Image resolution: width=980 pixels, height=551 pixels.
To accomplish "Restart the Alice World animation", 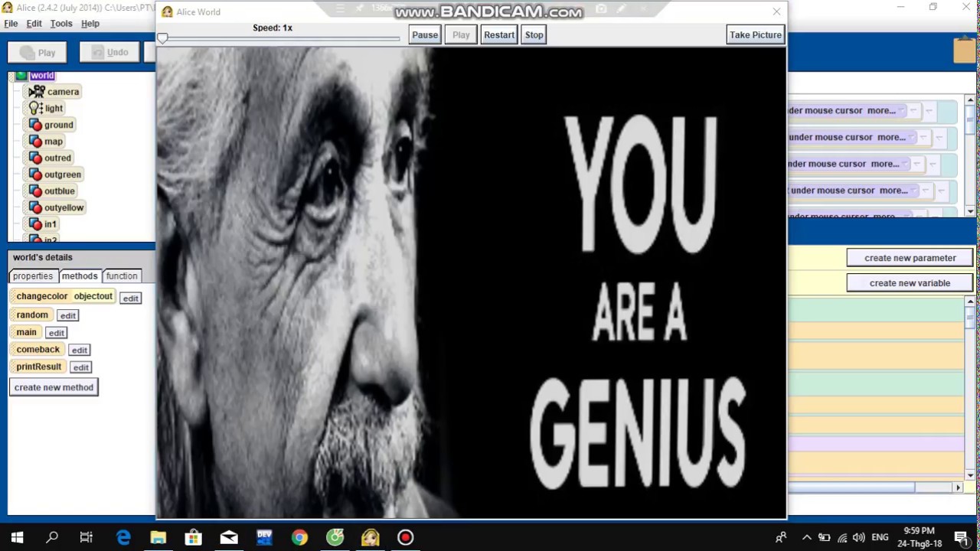I will point(499,34).
